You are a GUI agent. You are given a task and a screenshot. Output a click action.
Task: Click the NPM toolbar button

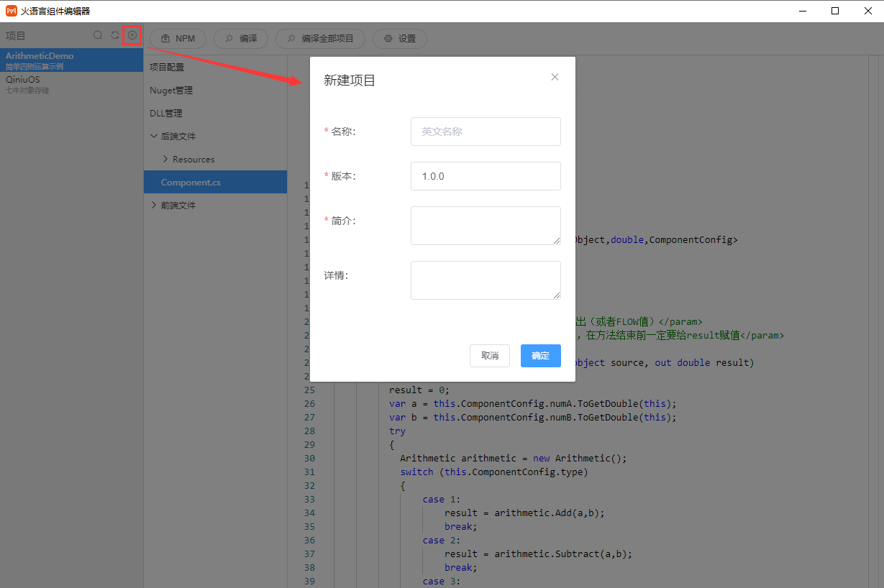(x=177, y=39)
